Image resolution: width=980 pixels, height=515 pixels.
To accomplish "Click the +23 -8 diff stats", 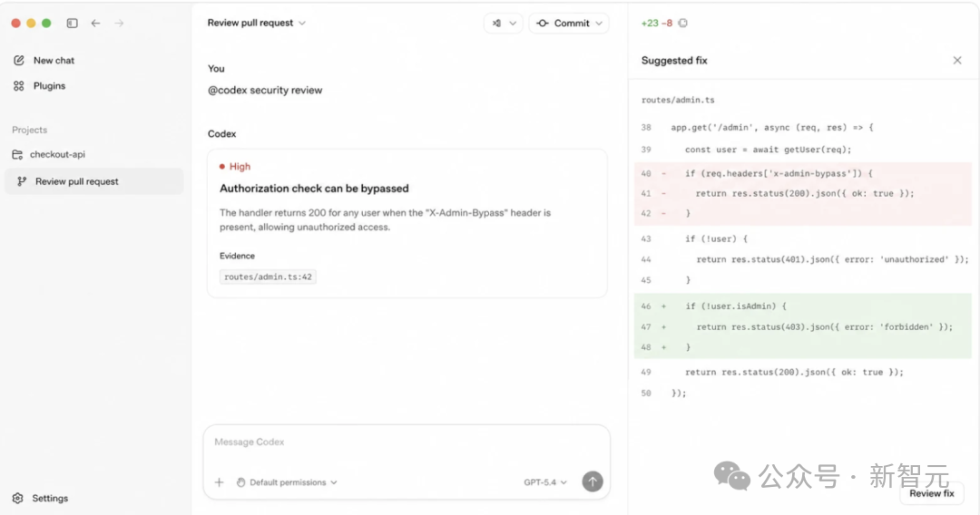I will point(657,23).
